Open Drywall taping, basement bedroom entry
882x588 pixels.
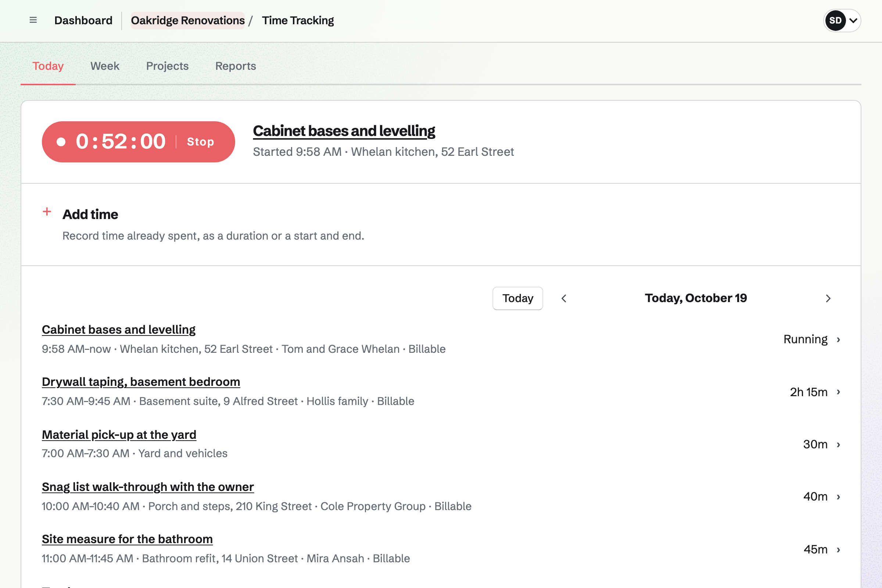pyautogui.click(x=141, y=382)
